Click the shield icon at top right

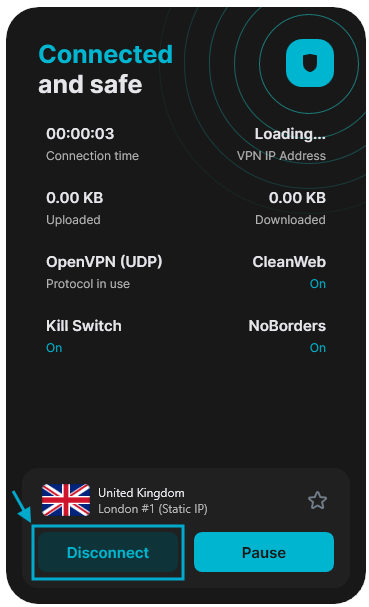point(309,63)
